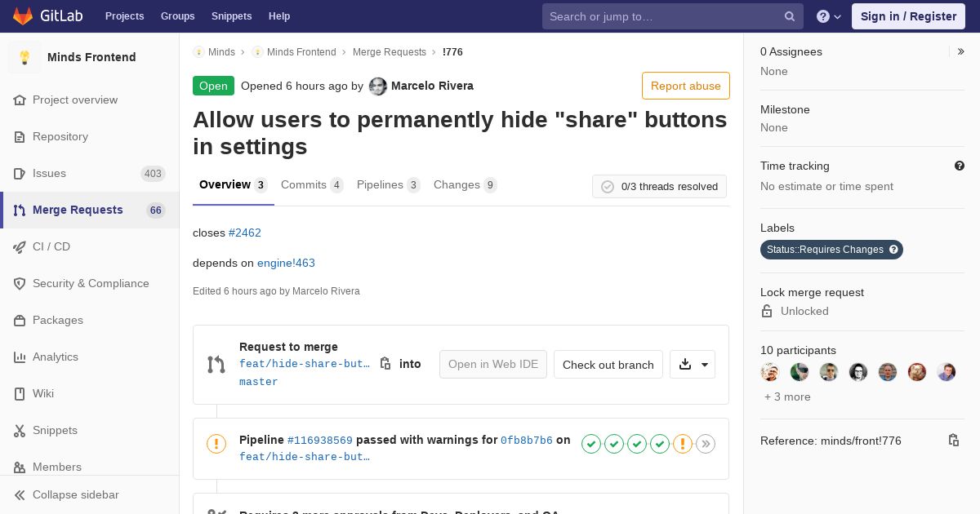This screenshot has width=980, height=514.
Task: Click the last participant avatar in the row
Action: point(947,372)
